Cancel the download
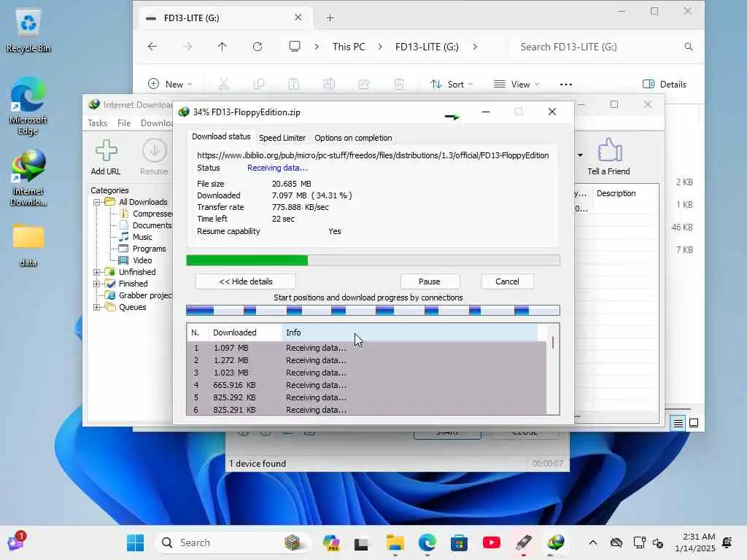 click(x=507, y=281)
